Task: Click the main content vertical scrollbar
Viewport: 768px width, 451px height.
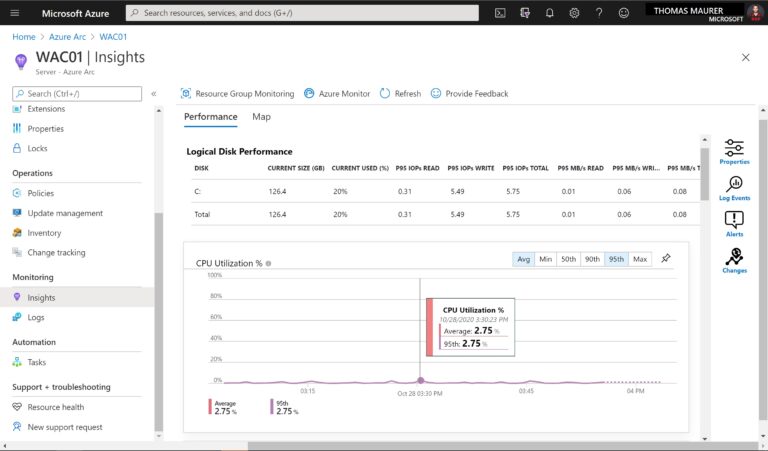Action: pos(763,268)
